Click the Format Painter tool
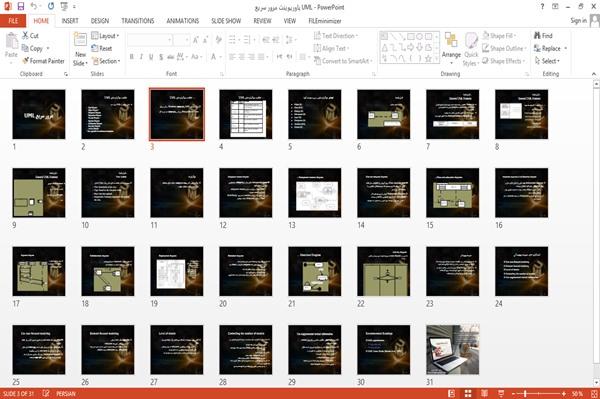Image resolution: width=600 pixels, height=399 pixels. [x=43, y=61]
